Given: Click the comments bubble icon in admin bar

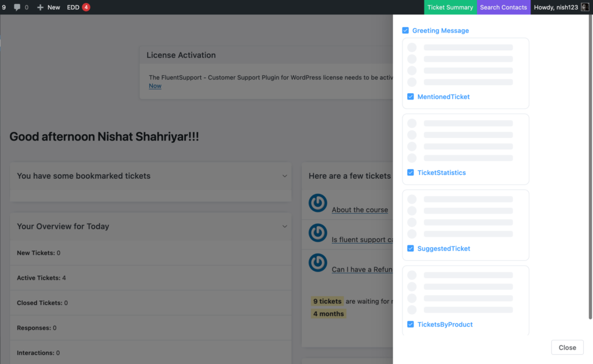Looking at the screenshot, I should click(x=17, y=7).
